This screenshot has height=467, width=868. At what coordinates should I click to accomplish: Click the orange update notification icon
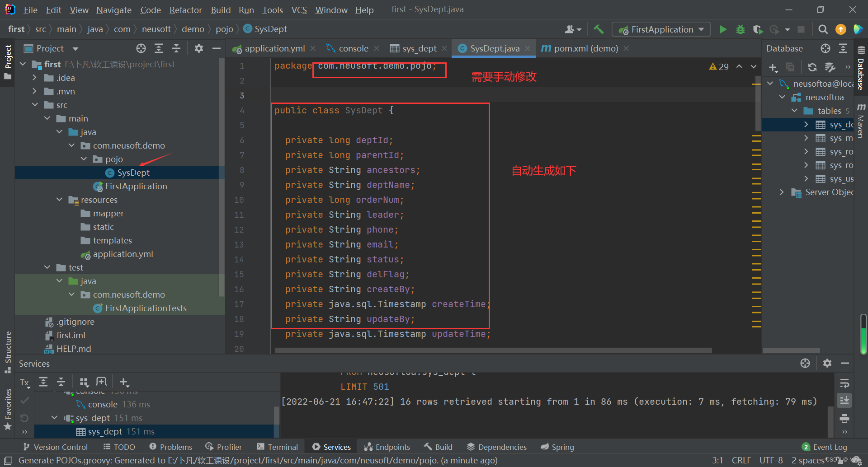pos(840,29)
